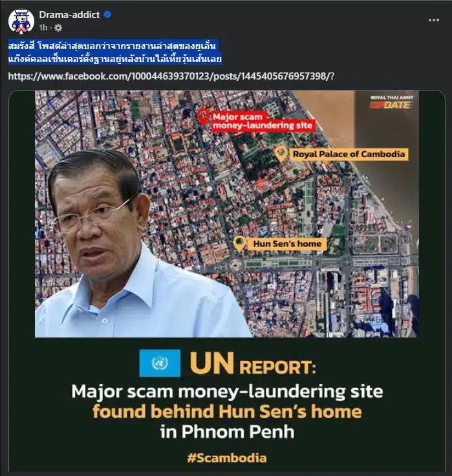Click the 1h post timestamp
This screenshot has height=476, width=452.
[43, 28]
